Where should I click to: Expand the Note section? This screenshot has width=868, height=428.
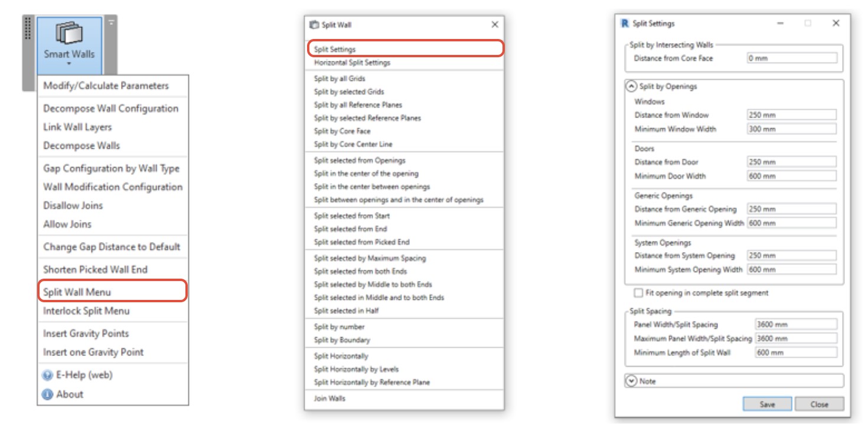631,381
